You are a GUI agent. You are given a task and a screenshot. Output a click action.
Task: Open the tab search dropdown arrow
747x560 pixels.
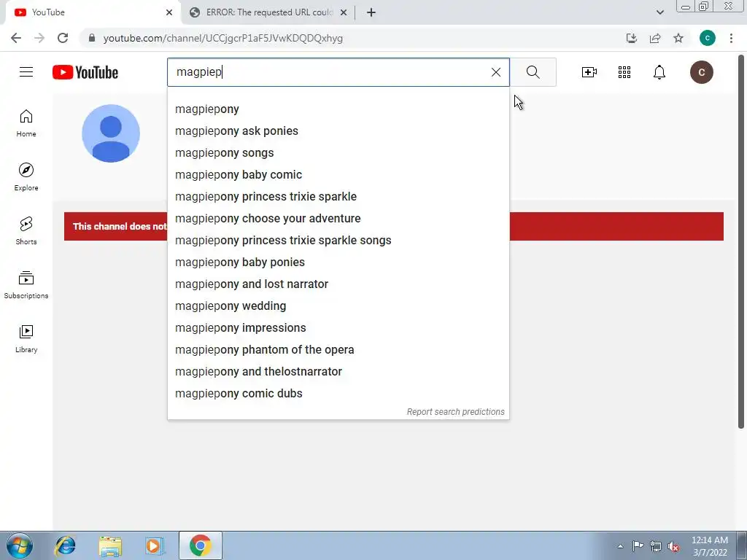[x=659, y=12]
